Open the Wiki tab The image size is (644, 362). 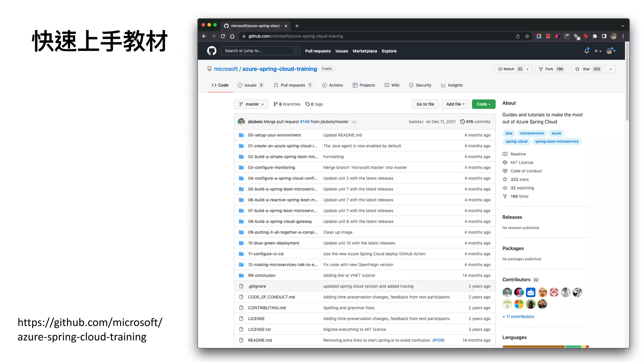pos(392,85)
